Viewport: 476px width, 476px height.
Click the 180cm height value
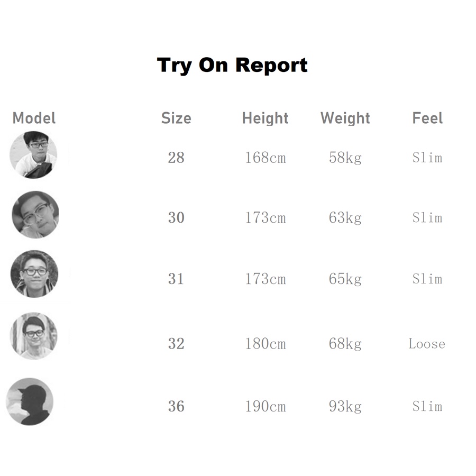point(265,344)
